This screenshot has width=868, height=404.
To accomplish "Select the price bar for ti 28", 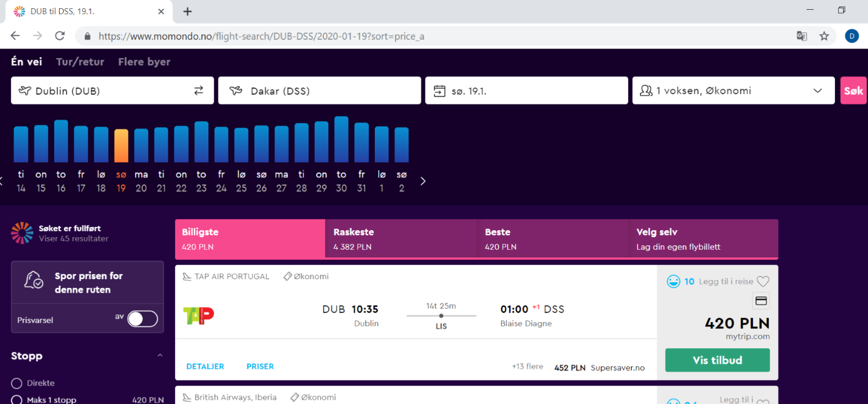I will (x=302, y=142).
